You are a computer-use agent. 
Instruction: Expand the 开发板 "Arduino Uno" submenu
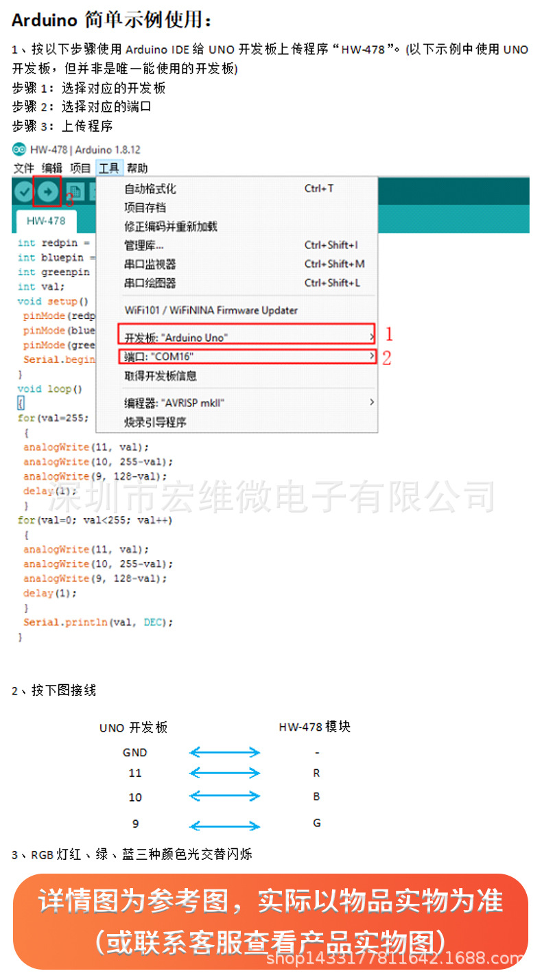click(247, 336)
